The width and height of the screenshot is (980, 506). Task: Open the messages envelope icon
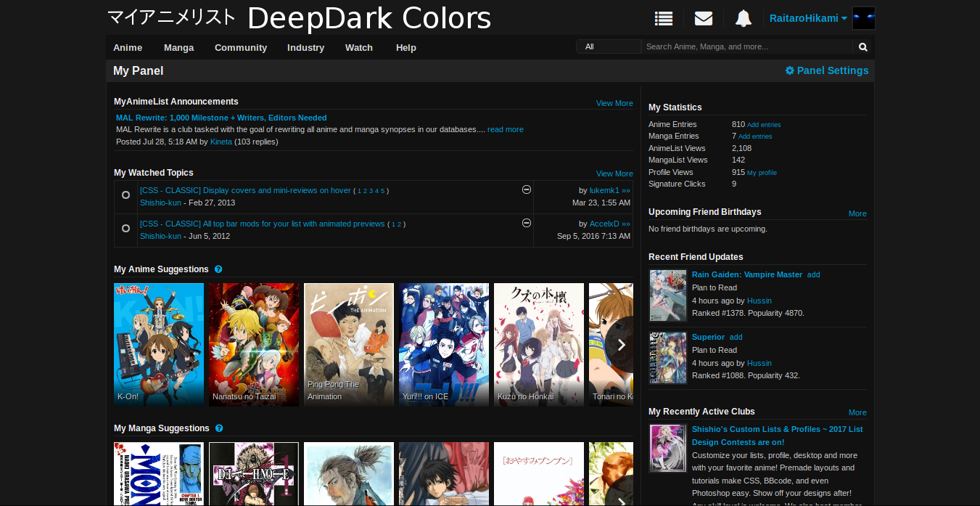click(703, 18)
